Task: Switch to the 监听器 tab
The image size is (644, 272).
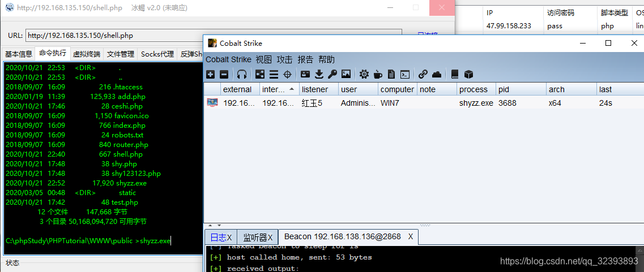Action: (258, 237)
